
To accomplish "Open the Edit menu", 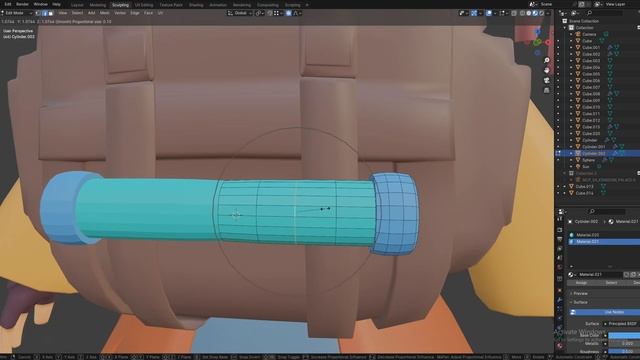I will pos(8,4).
